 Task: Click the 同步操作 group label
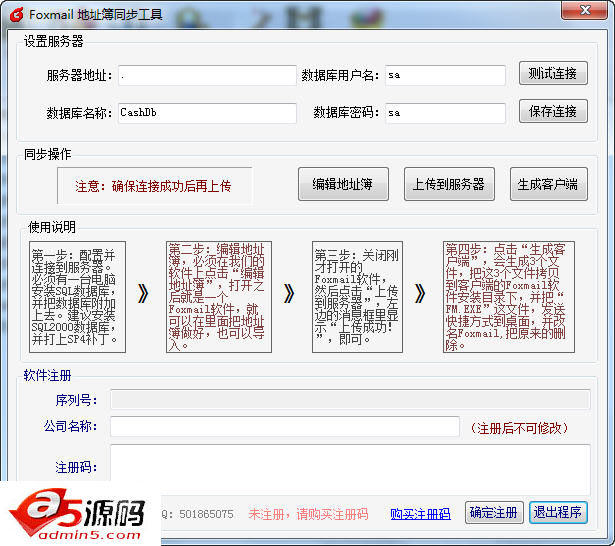(47, 154)
